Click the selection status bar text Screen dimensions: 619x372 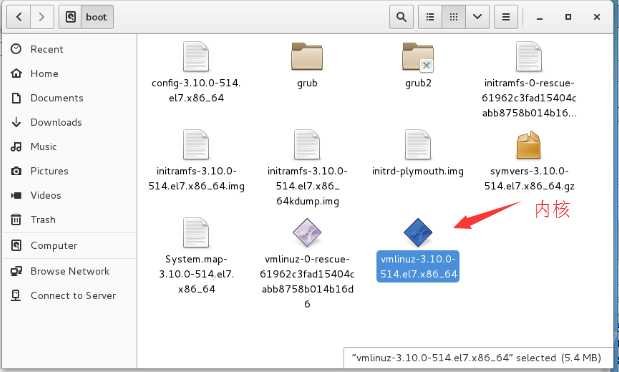[476, 358]
